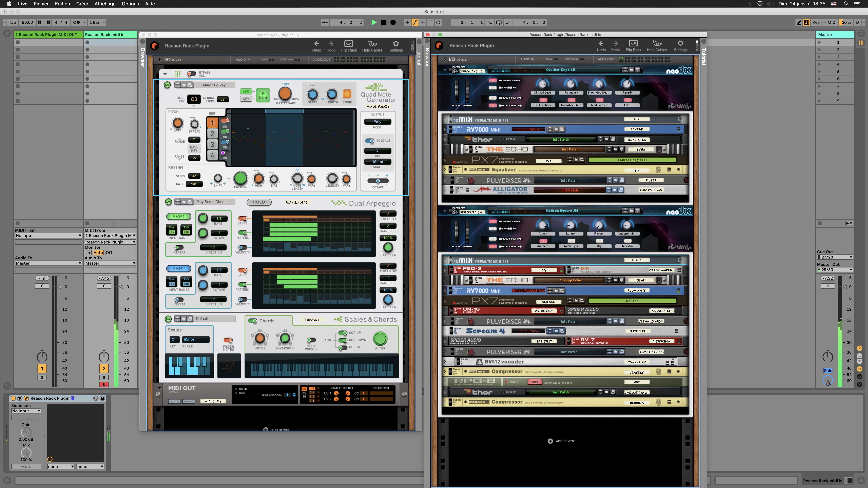This screenshot has width=868, height=488.
Task: Toggle OCT UP on Scales & Chords
Action: pos(343,333)
